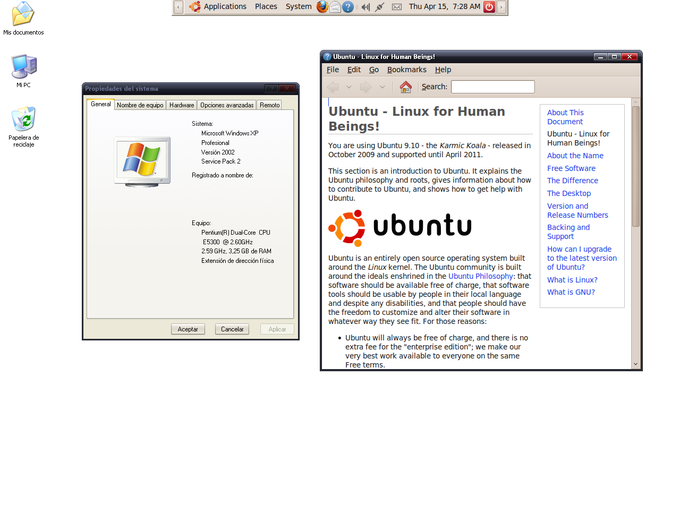Open the Free Software link
Image resolution: width=680 pixels, height=530 pixels.
pyautogui.click(x=571, y=168)
